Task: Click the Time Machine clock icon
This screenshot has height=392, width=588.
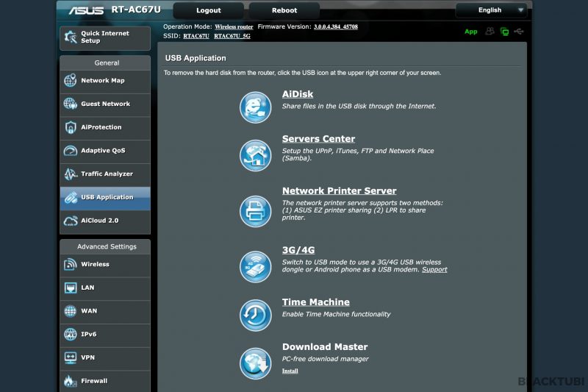Action: (x=255, y=315)
